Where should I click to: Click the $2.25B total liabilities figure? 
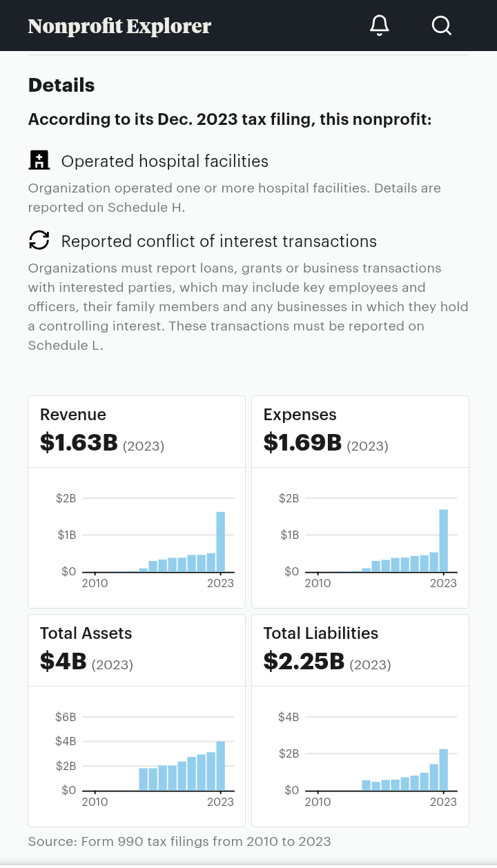pyautogui.click(x=304, y=662)
